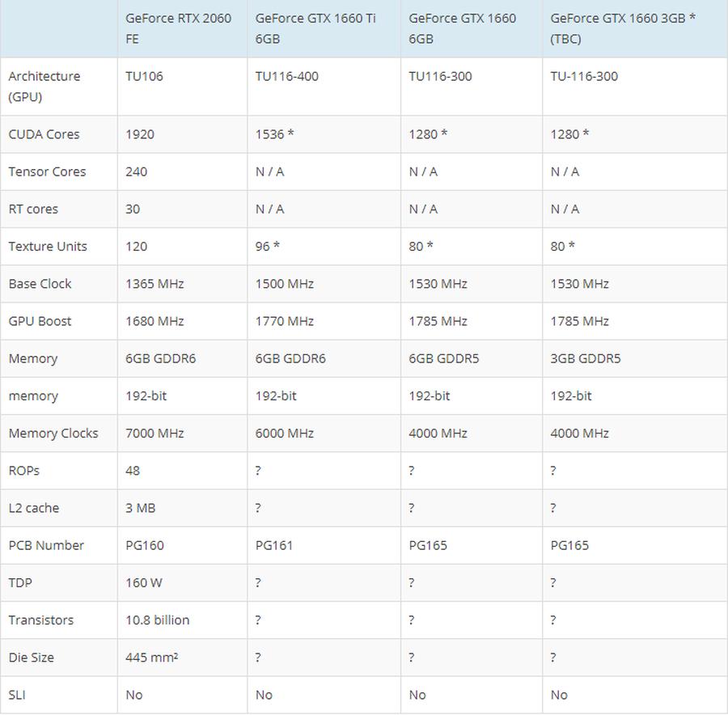Screen dimensions: 728x715
Task: Select the 6000 MHz memory clock cell
Action: (x=285, y=434)
